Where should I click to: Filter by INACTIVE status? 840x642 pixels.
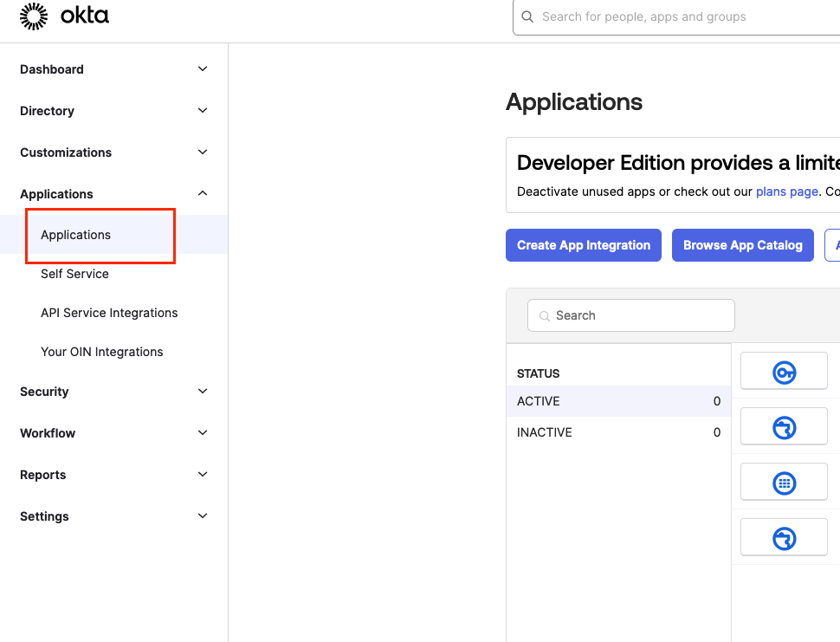(618, 432)
